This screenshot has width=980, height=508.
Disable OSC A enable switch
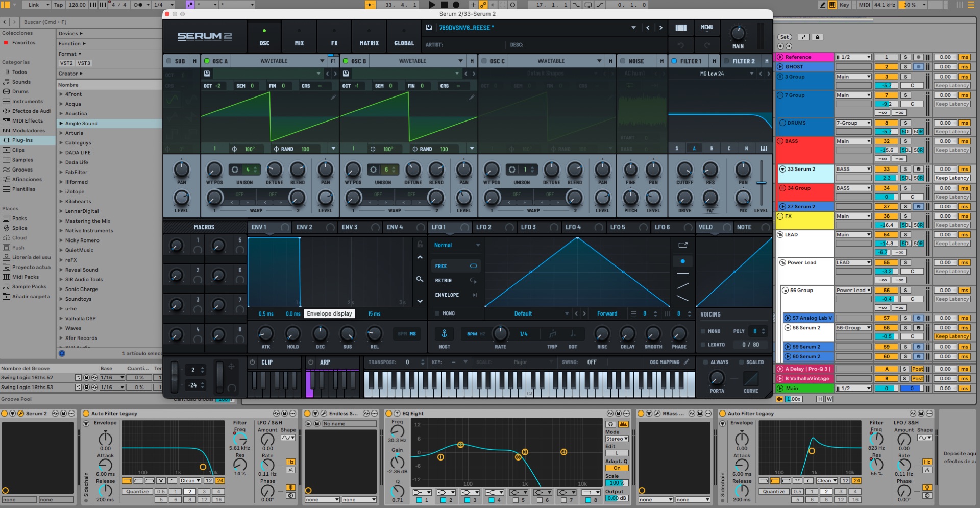[207, 61]
